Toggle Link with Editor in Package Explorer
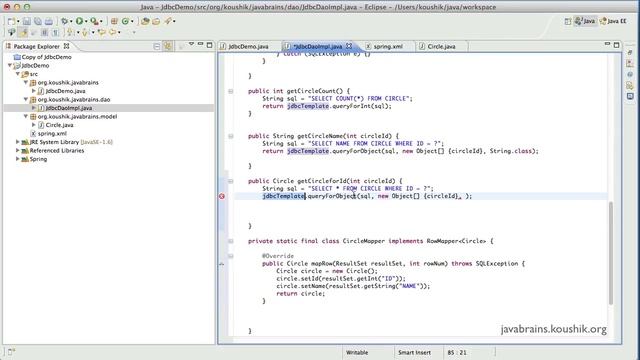The image size is (640, 360). pos(167,46)
